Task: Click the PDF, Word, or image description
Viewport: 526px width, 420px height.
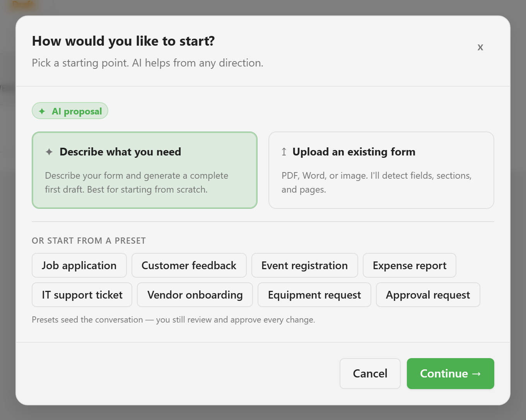Action: pyautogui.click(x=377, y=183)
